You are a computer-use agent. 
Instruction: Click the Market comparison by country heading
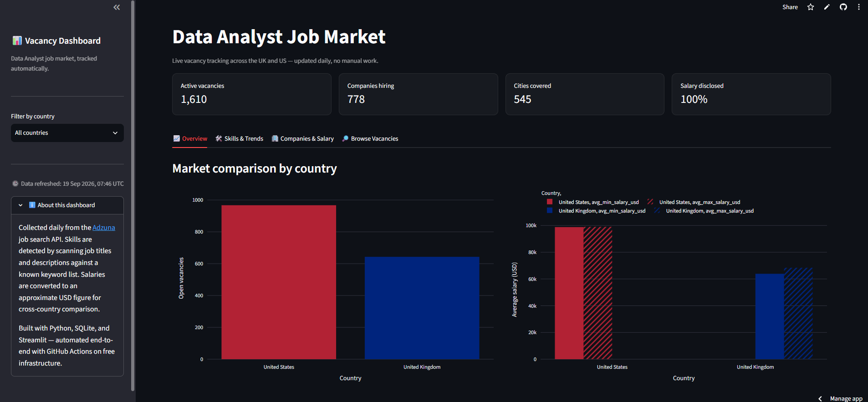tap(255, 169)
